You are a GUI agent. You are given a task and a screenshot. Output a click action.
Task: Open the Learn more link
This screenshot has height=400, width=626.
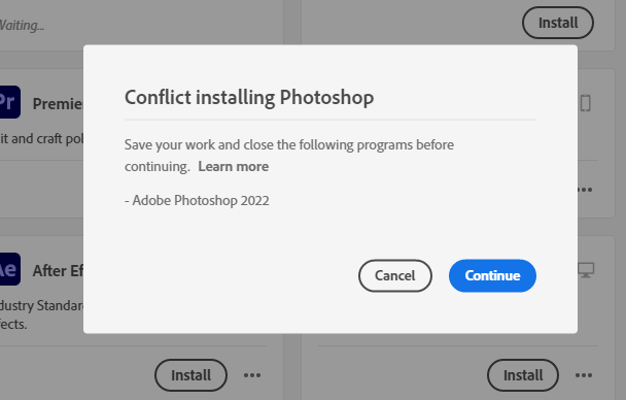233,166
